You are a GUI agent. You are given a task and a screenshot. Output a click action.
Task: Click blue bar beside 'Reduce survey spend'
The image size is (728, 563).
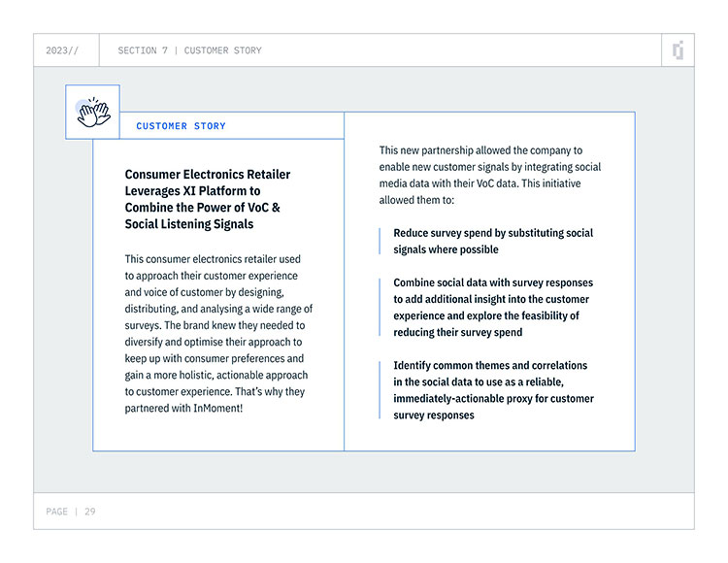[x=380, y=241]
